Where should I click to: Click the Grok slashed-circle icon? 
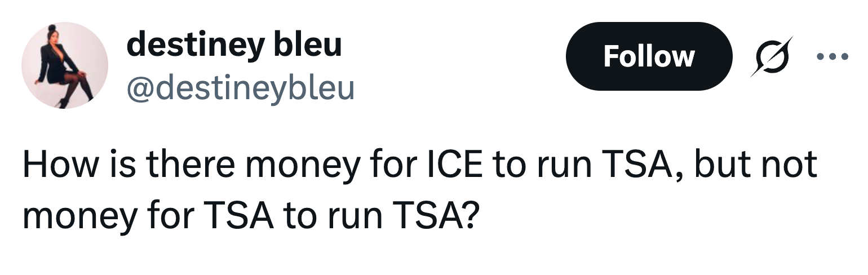tap(772, 56)
